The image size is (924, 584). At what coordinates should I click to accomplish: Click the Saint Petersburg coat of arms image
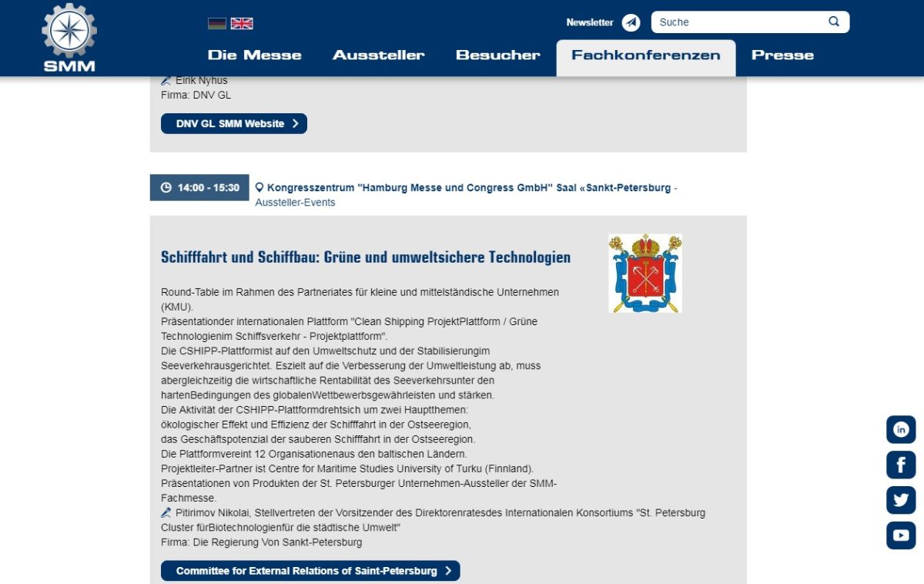[645, 274]
